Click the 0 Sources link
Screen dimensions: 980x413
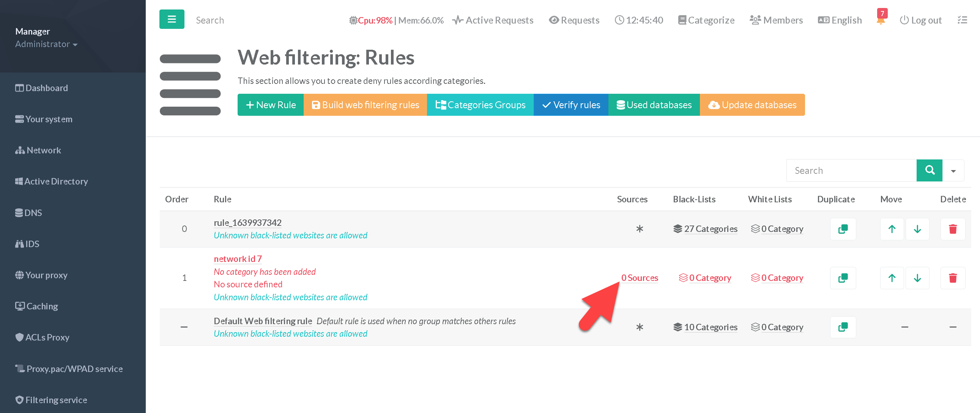click(x=640, y=278)
